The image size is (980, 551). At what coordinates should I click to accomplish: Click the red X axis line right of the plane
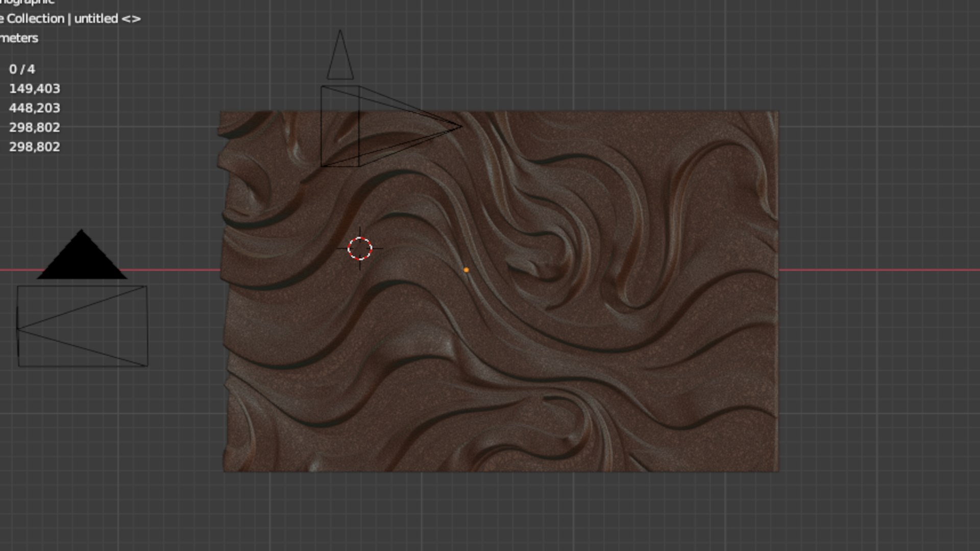point(878,270)
